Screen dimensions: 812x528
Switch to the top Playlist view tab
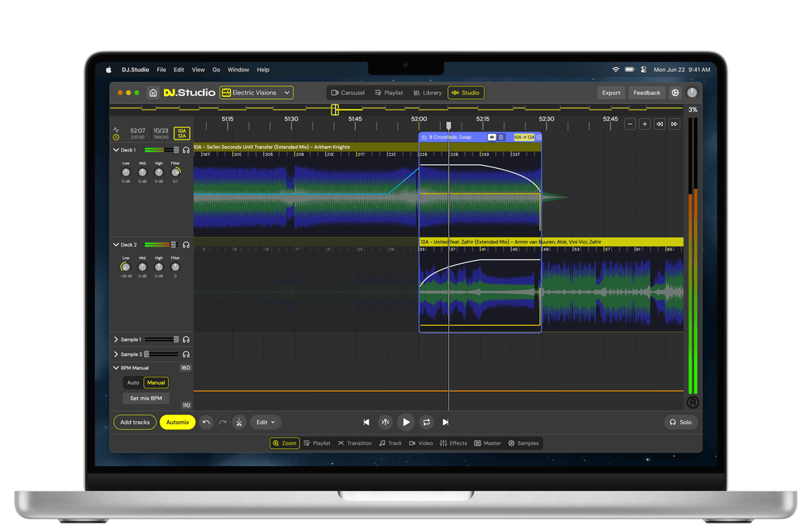389,93
